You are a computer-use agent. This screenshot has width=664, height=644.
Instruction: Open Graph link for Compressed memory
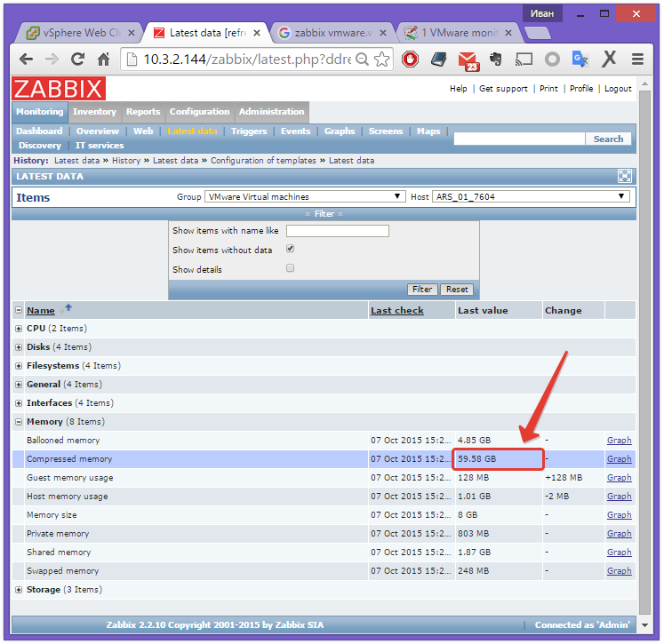[x=620, y=459]
